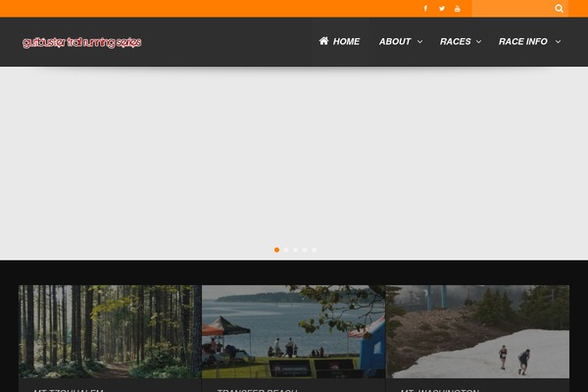Select the first orange slider dot
The height and width of the screenshot is (392, 588).
tap(276, 250)
